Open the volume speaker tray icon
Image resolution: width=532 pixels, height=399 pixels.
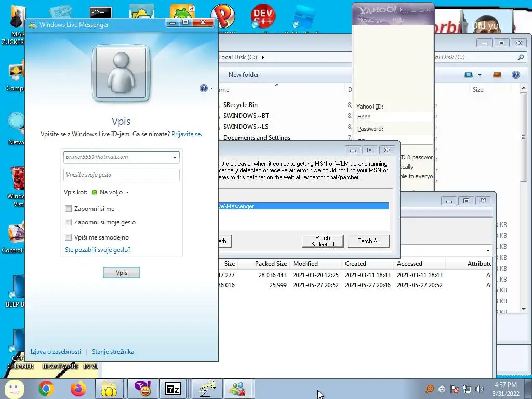[x=480, y=389]
